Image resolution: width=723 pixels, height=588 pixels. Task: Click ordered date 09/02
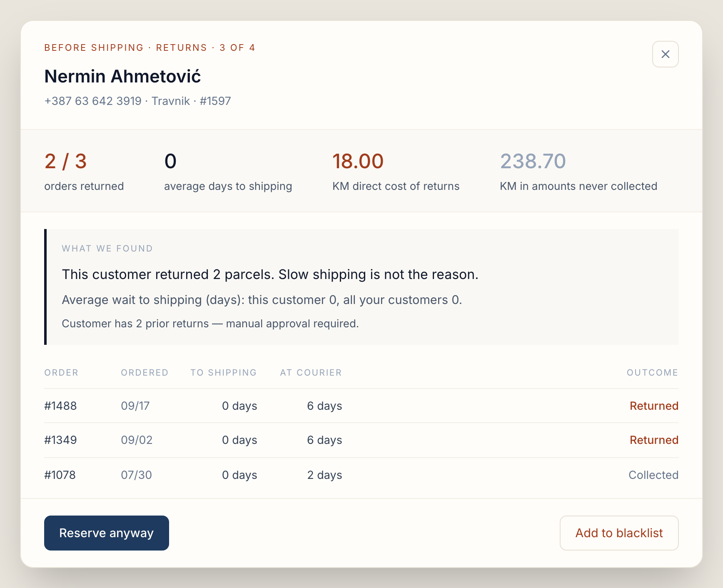coord(137,440)
